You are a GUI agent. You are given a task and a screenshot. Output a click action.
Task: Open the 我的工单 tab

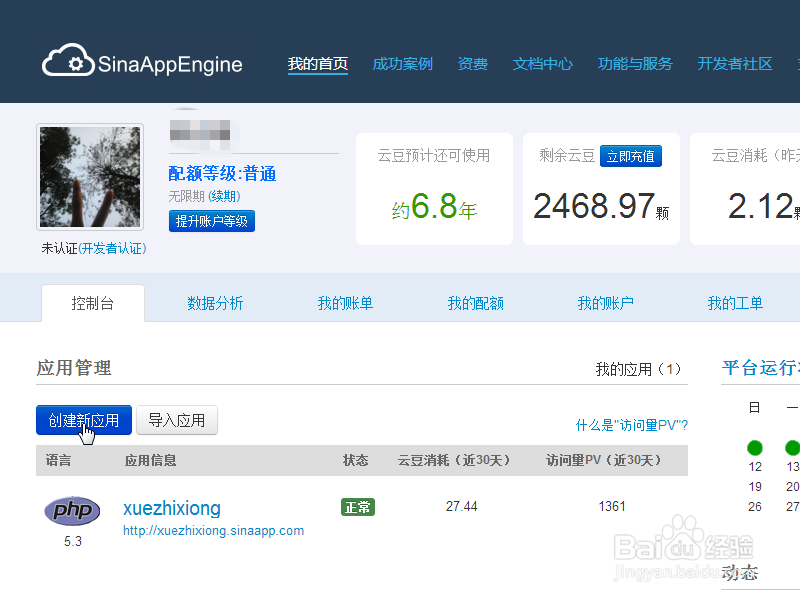click(735, 304)
